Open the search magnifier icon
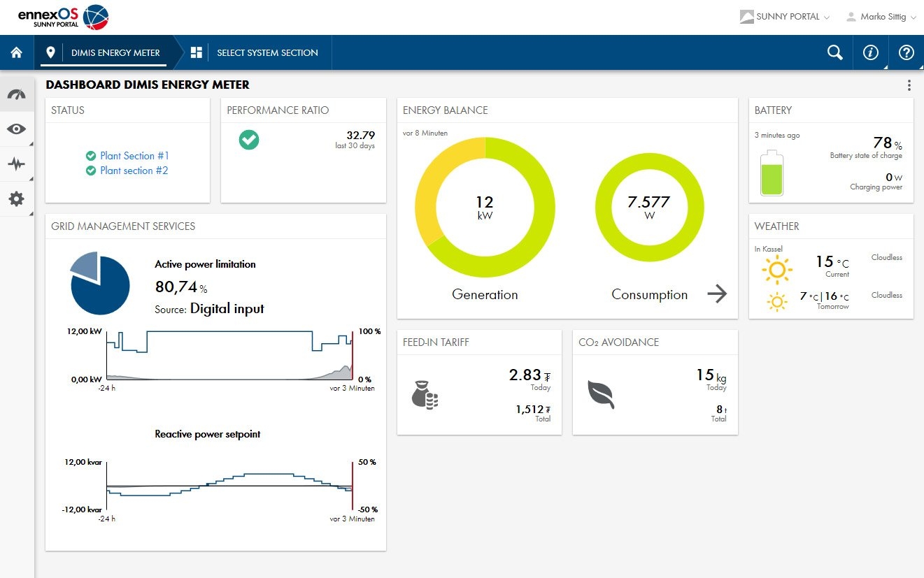924x578 pixels. tap(834, 52)
